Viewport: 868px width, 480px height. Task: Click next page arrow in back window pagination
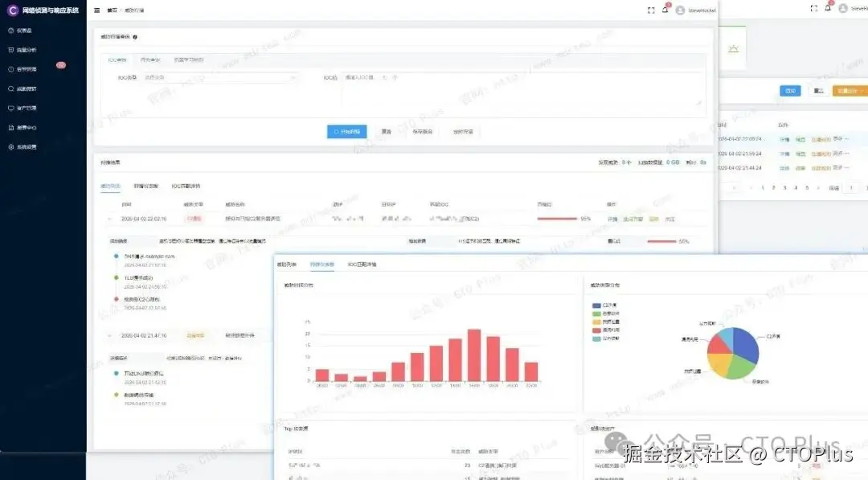(x=818, y=188)
